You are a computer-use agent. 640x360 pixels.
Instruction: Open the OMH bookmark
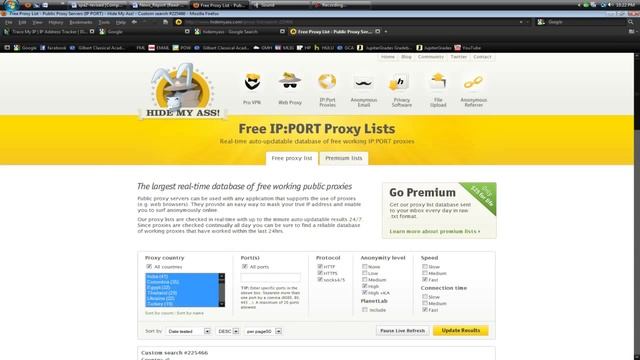[x=263, y=48]
